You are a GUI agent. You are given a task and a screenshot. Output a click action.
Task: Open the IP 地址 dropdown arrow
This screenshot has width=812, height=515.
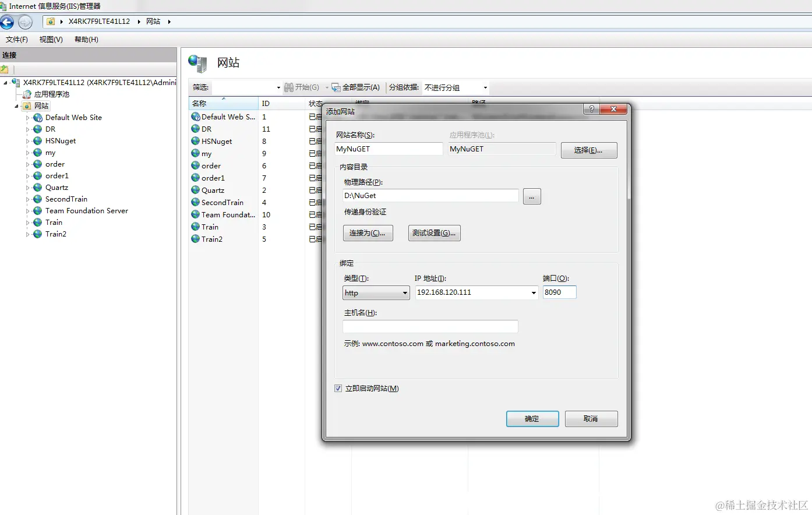pyautogui.click(x=534, y=293)
